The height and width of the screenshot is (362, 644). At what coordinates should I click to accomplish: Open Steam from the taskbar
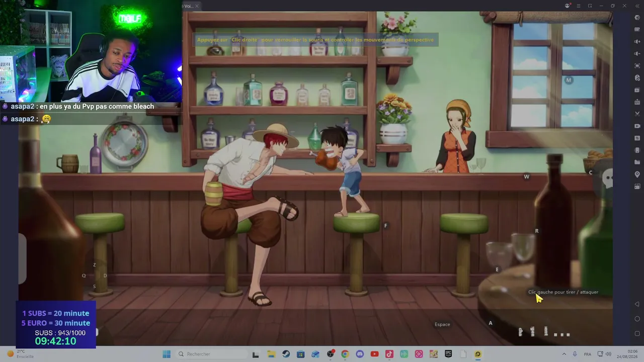click(286, 354)
